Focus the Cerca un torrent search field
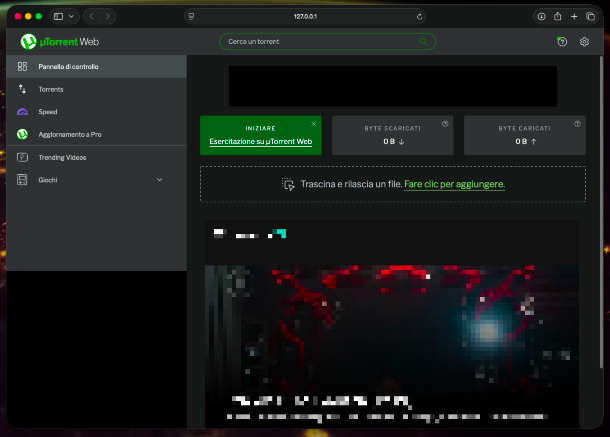Screen dimensions: 610x437 [328, 42]
